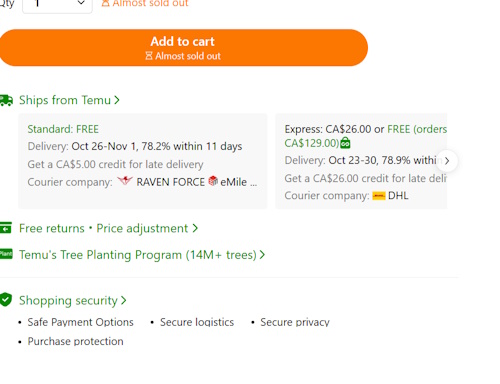This screenshot has width=500, height=384.
Task: Click the DHL courier logo
Action: (x=379, y=196)
